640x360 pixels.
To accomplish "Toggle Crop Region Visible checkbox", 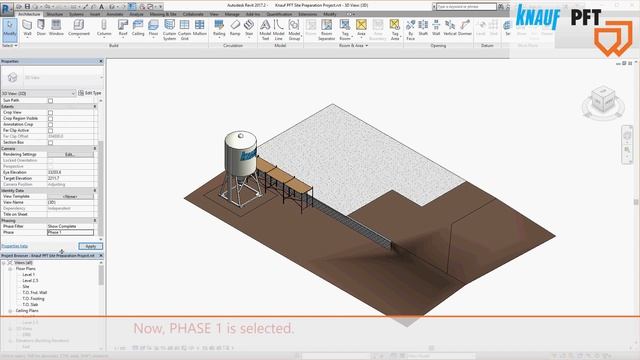I will [50, 118].
